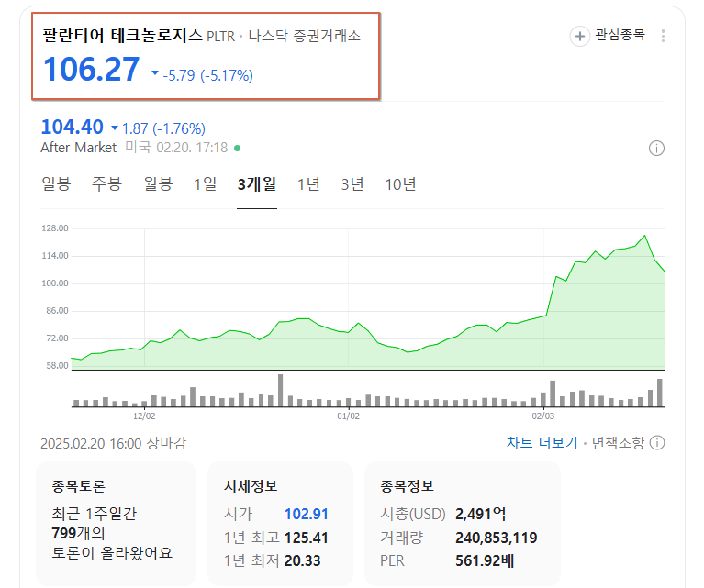Click the green After Market status dot

[238, 148]
